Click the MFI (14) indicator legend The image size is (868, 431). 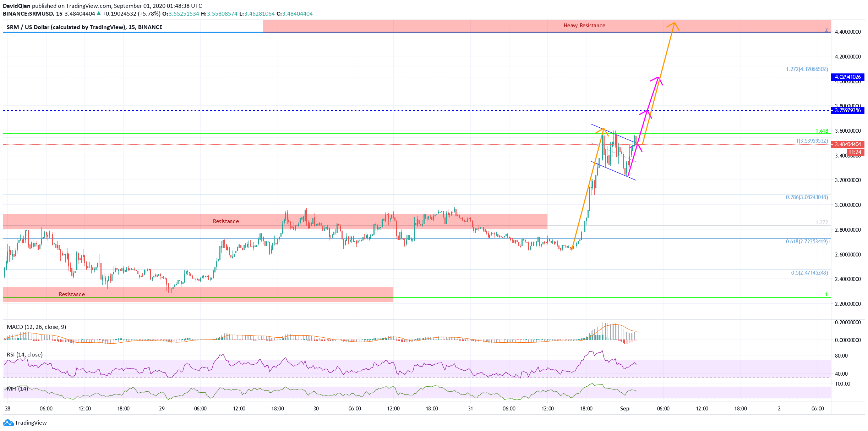point(17,388)
